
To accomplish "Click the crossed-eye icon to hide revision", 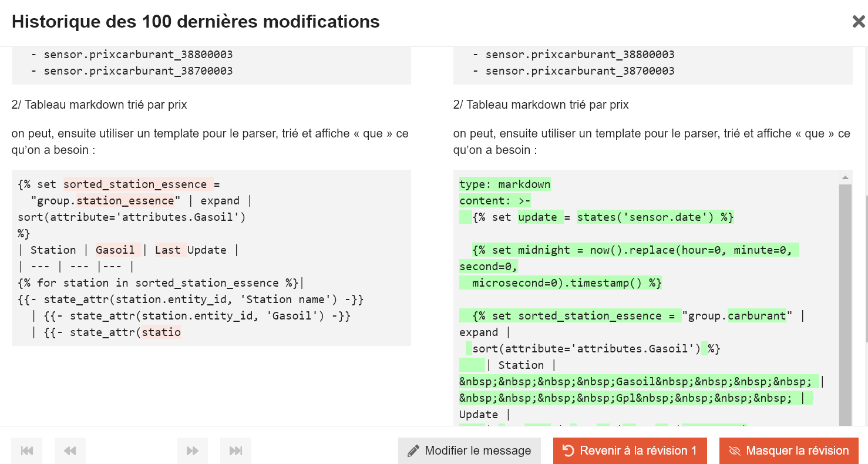I will point(734,450).
